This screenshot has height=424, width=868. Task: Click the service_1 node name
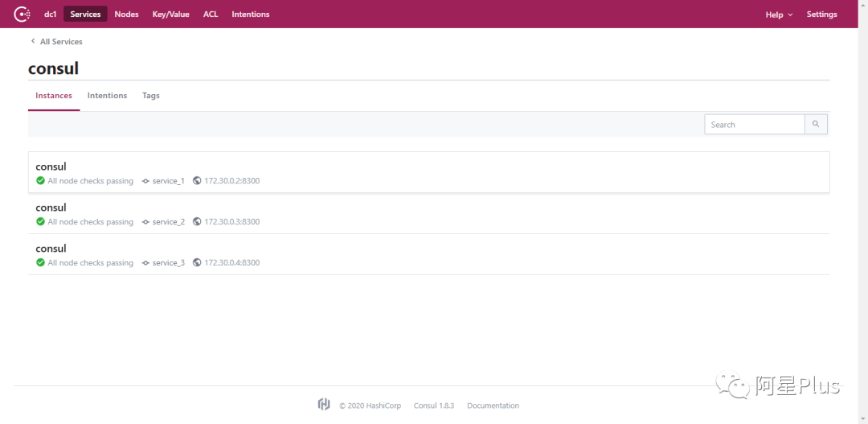(x=168, y=181)
